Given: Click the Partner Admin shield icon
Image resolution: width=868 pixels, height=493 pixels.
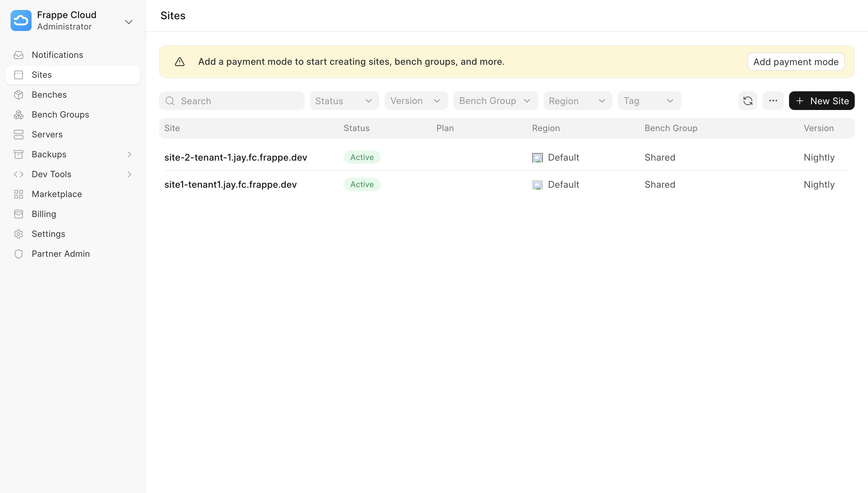Looking at the screenshot, I should pyautogui.click(x=19, y=253).
